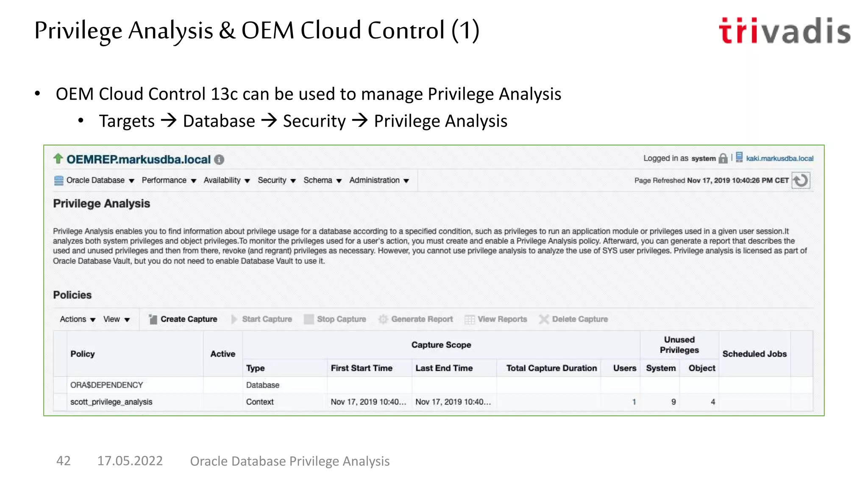
Task: Click the Delete Capture X icon
Action: (x=544, y=319)
